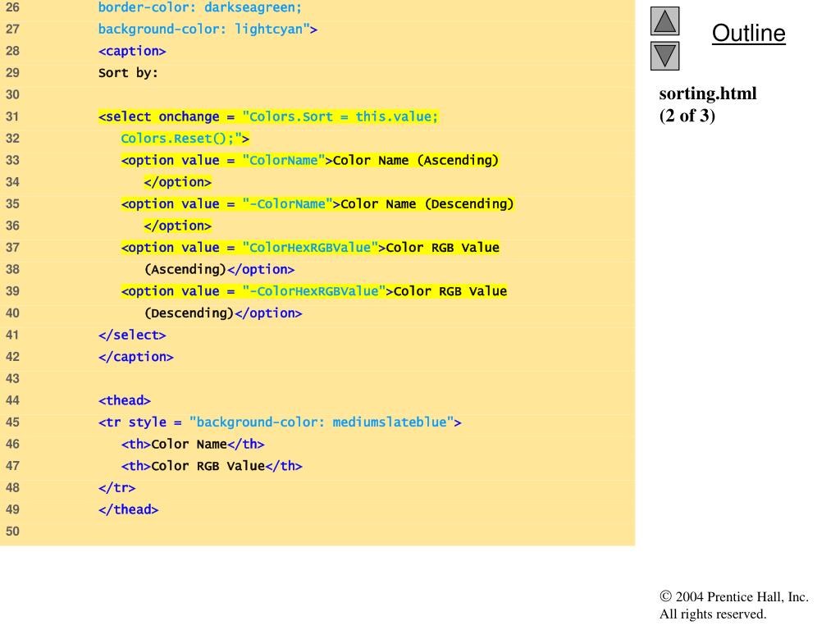Click the sorting.html slide title
Screen dimensions: 840x630
coord(707,94)
